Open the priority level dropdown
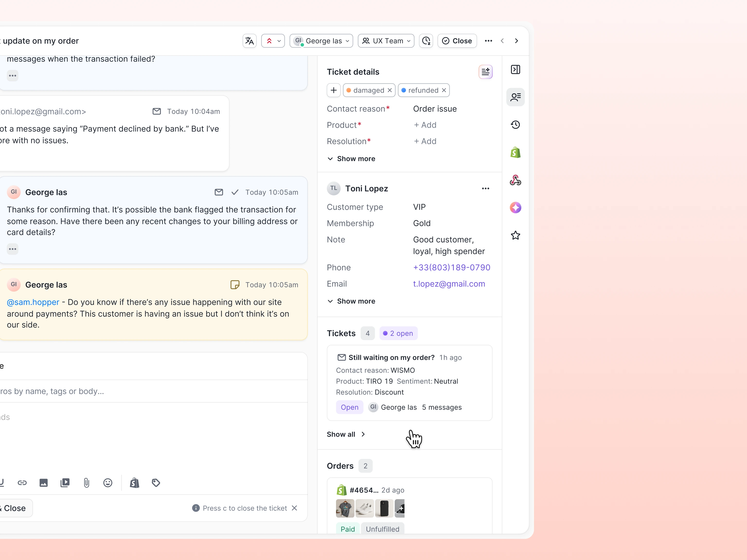The image size is (747, 560). click(273, 41)
